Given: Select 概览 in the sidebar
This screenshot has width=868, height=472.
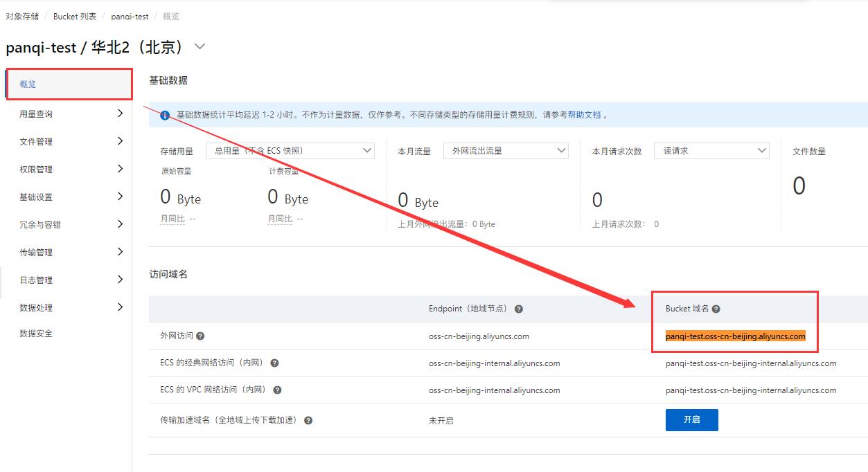Looking at the screenshot, I should coord(68,84).
